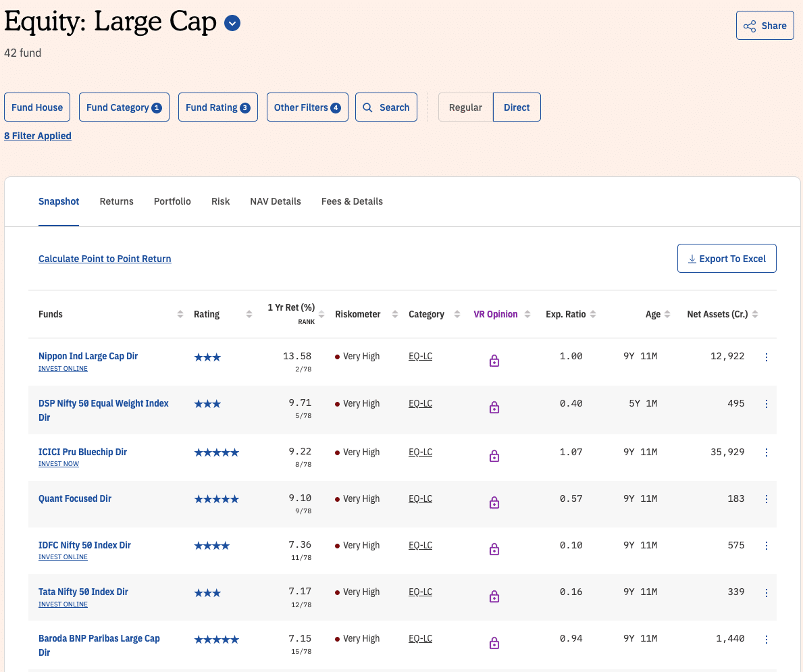
Task: Click VR Opinion lock for ICICI Pru Bluechip
Action: pyautogui.click(x=494, y=456)
